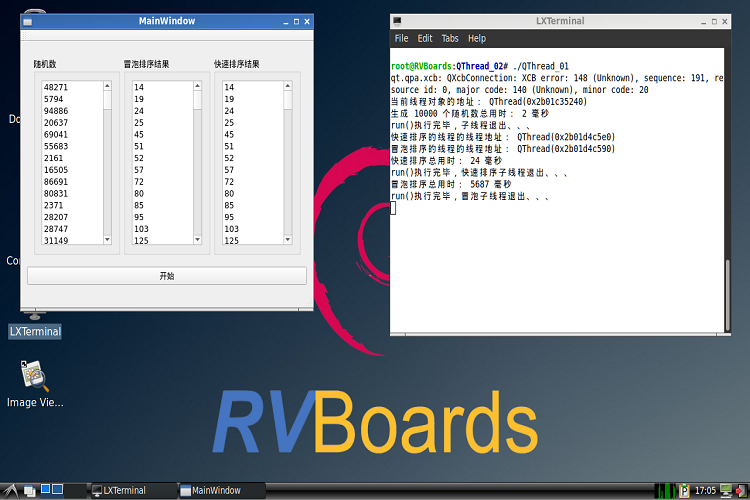
Task: Click the LXTerminal window title bar icon
Action: coord(397,20)
